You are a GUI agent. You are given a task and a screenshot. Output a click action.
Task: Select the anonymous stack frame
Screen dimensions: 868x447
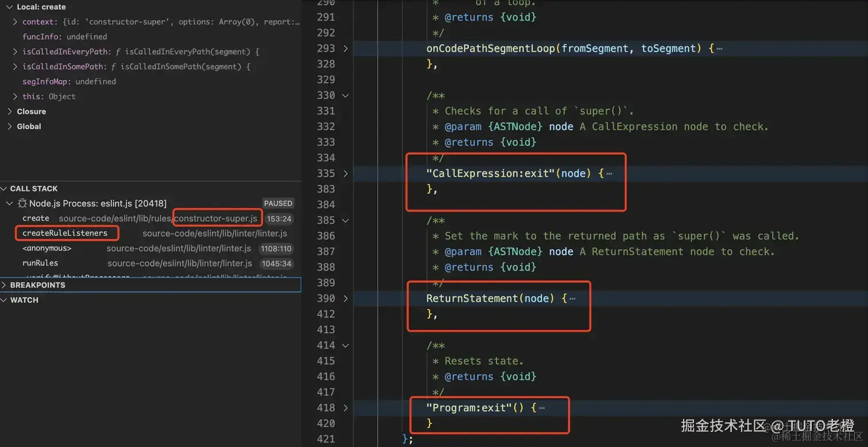point(150,248)
